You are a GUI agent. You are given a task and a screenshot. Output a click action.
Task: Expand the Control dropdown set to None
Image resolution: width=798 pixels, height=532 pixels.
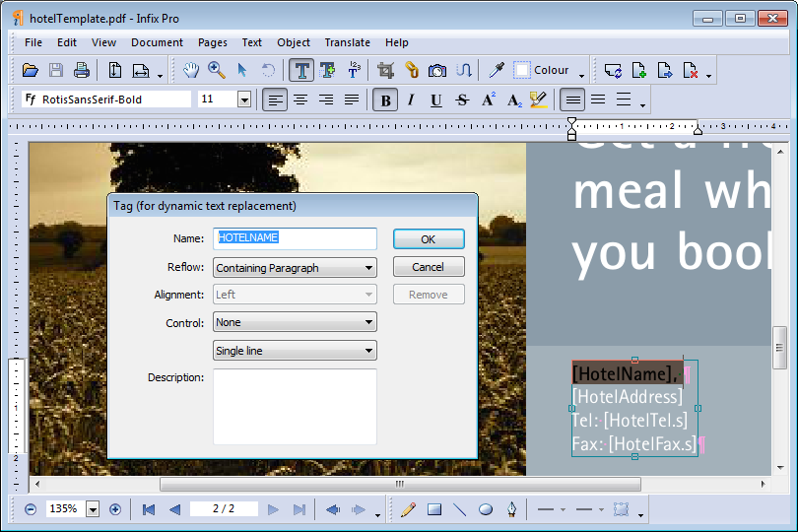pyautogui.click(x=295, y=322)
